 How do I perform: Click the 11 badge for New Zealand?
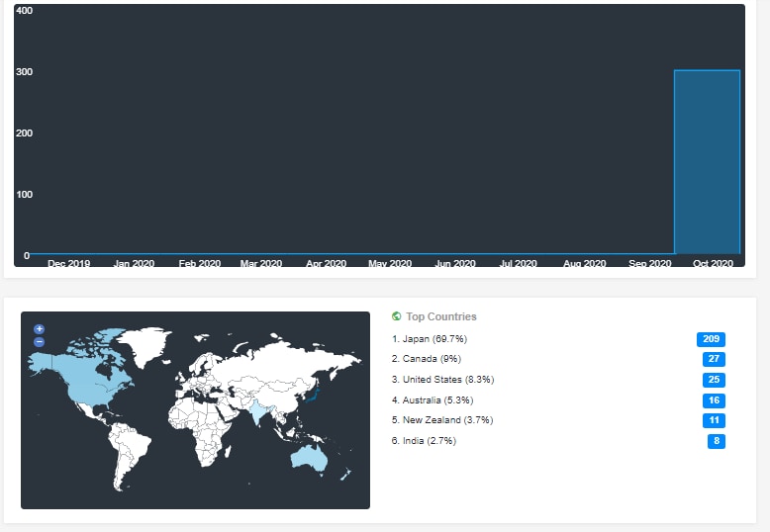click(x=714, y=420)
